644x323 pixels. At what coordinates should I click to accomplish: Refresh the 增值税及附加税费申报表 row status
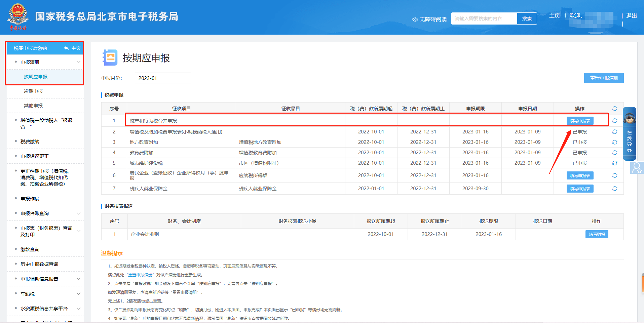[x=615, y=131]
